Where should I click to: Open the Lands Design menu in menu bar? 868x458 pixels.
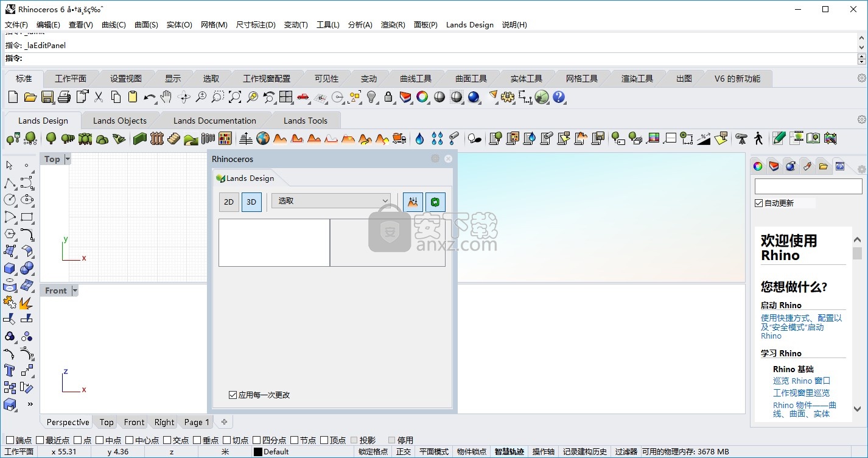470,25
